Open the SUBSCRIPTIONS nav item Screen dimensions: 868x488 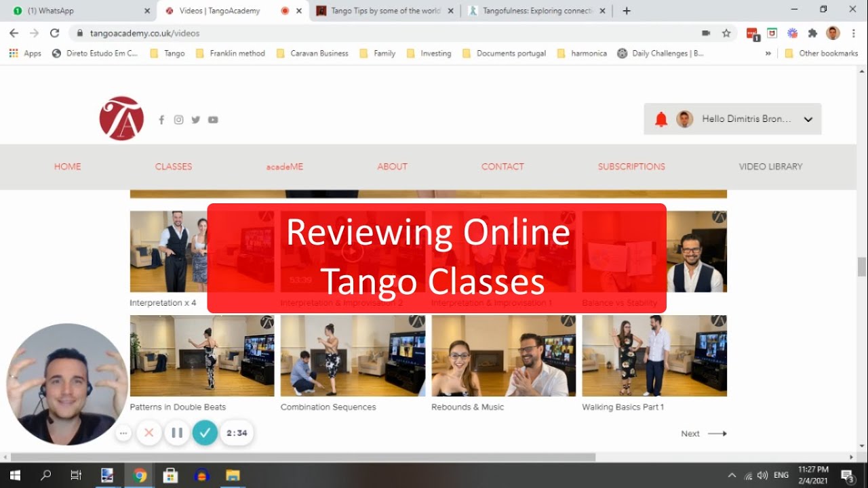pos(631,167)
